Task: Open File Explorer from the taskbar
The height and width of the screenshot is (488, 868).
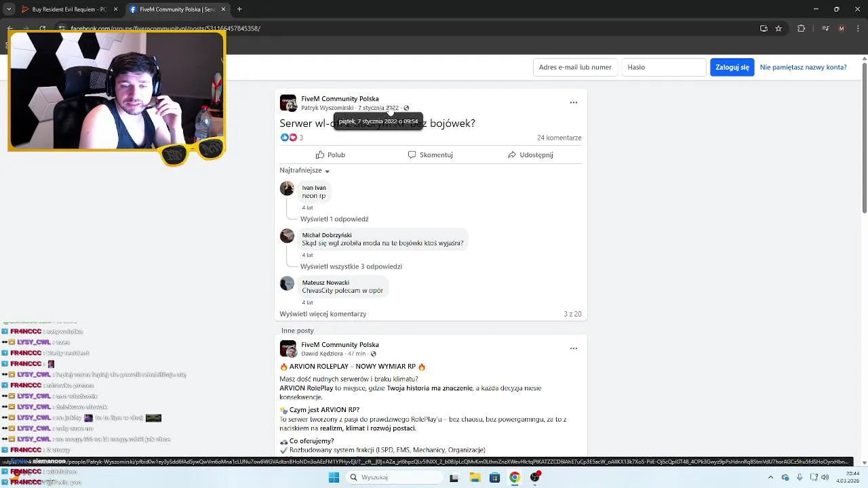Action: (x=475, y=477)
